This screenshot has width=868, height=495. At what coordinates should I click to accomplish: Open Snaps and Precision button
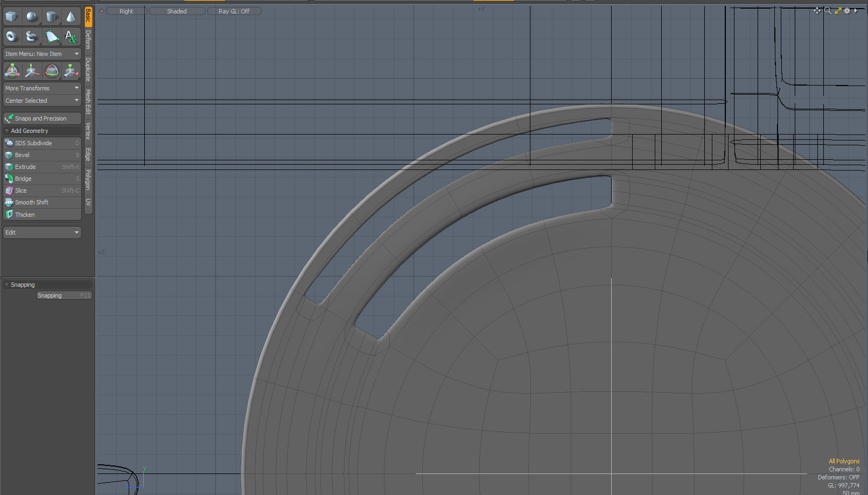(x=42, y=118)
